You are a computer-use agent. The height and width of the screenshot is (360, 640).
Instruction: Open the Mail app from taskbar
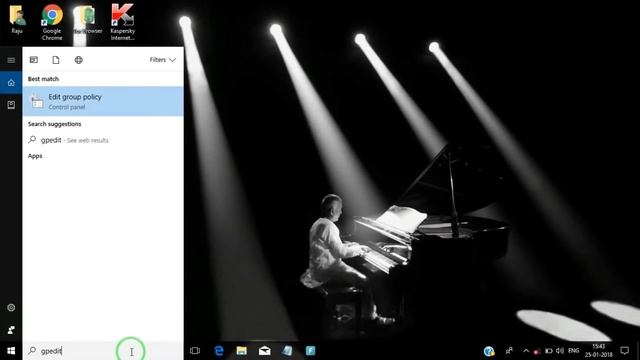(264, 351)
